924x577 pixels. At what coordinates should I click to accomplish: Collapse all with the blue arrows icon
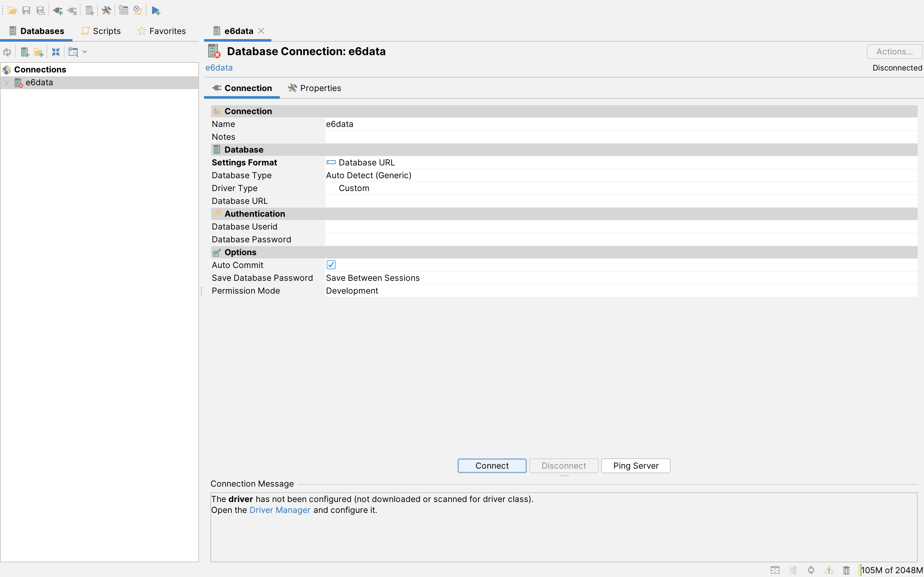pyautogui.click(x=56, y=52)
